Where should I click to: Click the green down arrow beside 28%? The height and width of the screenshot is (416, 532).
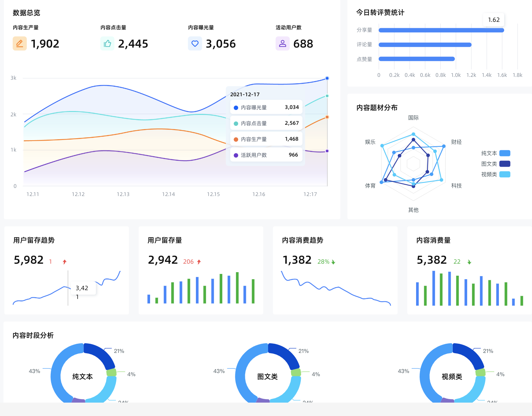(333, 262)
